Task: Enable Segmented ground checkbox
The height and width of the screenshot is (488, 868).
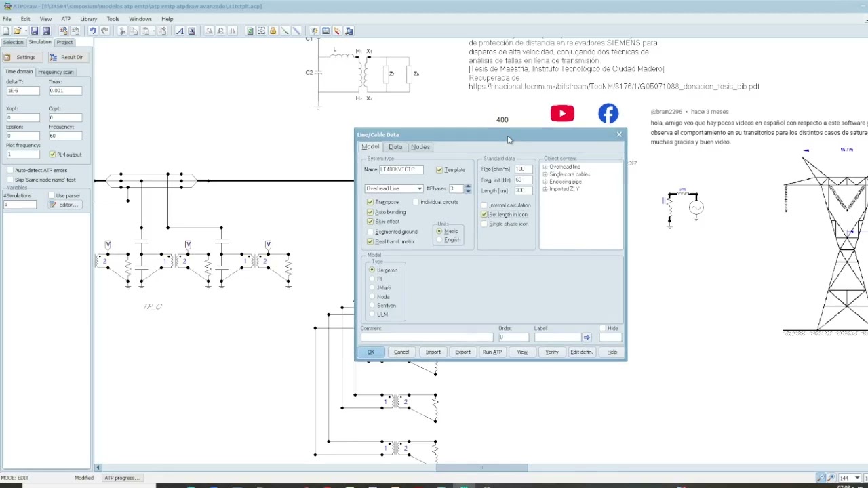Action: click(x=370, y=232)
